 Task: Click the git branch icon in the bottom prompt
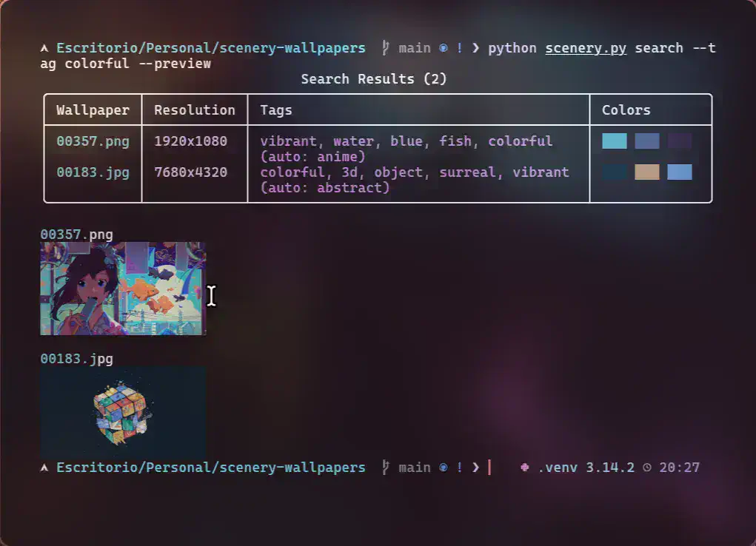click(x=385, y=468)
